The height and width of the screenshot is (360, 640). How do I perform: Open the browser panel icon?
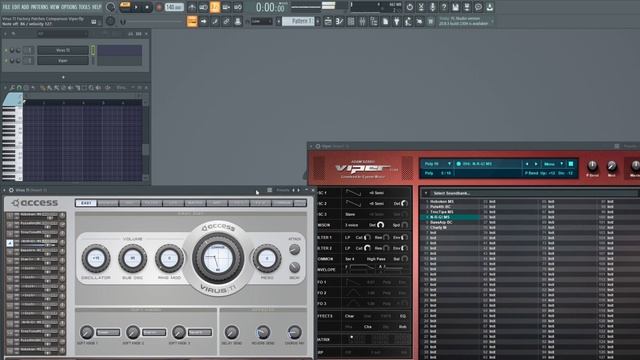373,22
